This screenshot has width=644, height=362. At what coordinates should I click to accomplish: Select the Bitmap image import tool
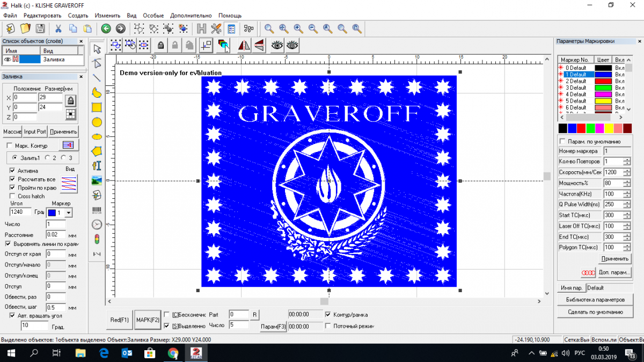point(97,180)
